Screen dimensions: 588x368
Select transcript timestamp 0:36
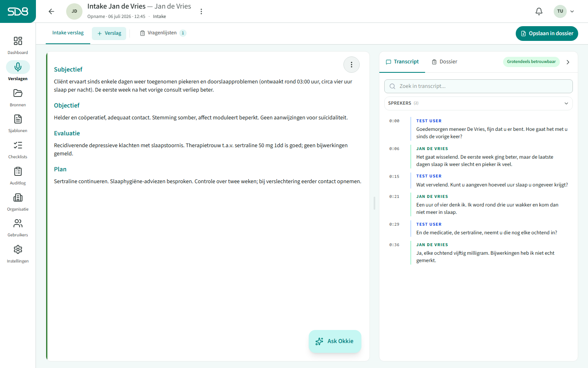(394, 245)
